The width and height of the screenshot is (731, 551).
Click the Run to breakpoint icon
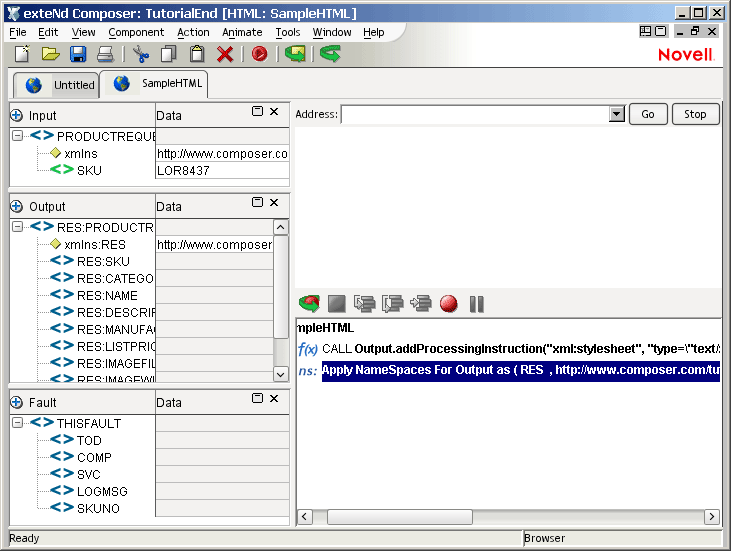click(x=421, y=304)
